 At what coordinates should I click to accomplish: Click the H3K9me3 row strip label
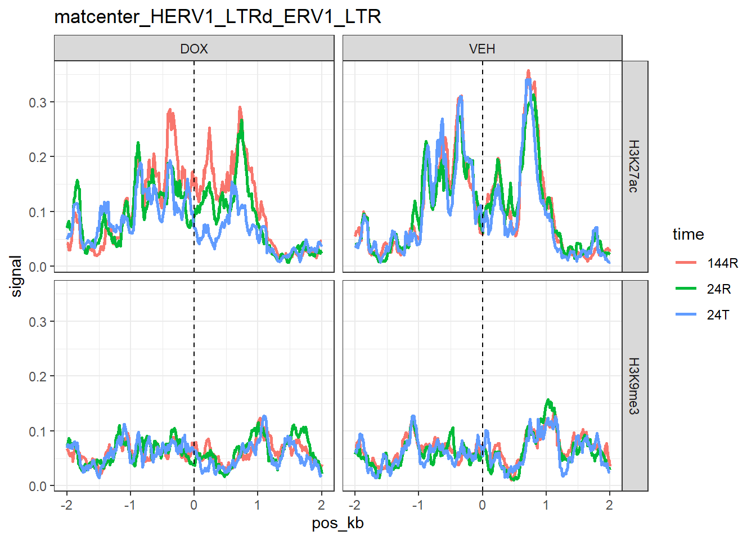point(634,386)
